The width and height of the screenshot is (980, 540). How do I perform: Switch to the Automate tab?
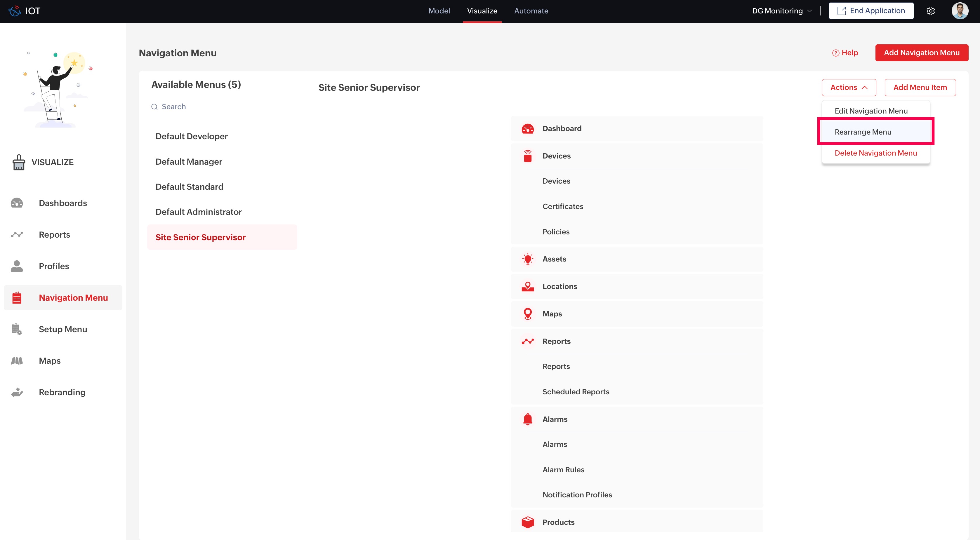tap(531, 11)
